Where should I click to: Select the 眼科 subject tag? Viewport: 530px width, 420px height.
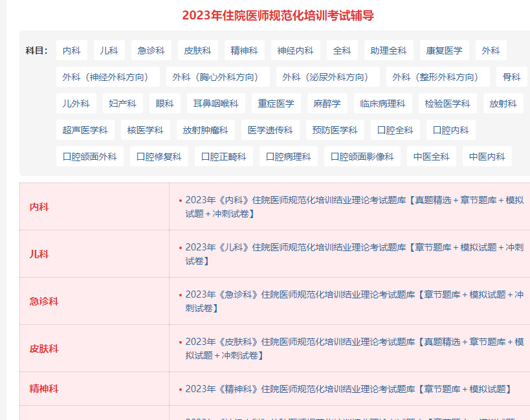165,104
